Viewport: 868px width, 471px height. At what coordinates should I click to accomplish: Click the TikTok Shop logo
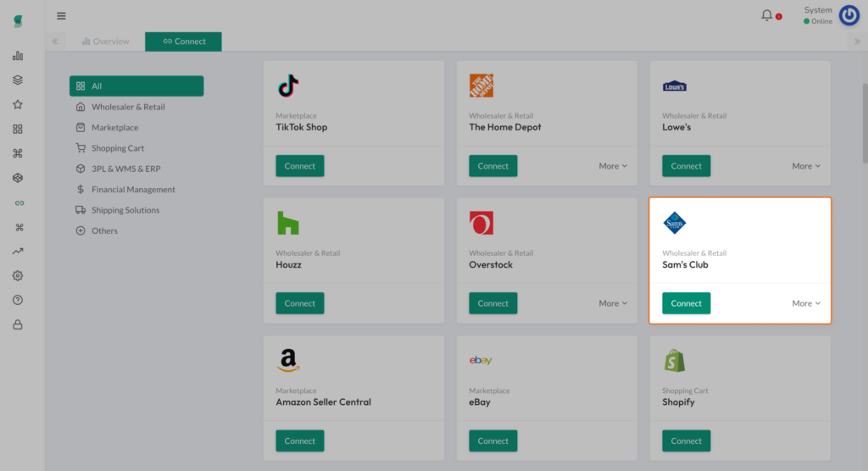point(288,86)
